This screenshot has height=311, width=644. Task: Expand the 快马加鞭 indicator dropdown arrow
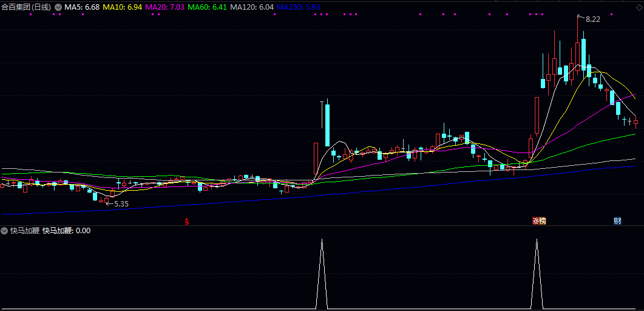pyautogui.click(x=5, y=231)
